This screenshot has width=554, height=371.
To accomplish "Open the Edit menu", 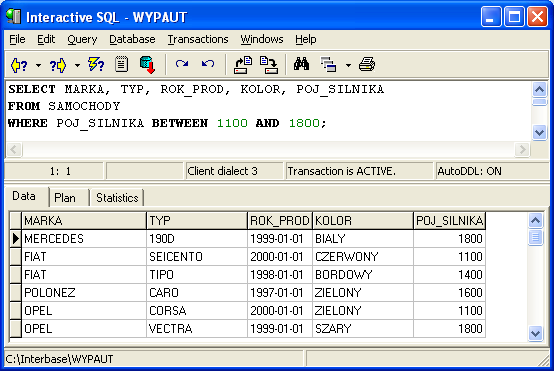I will click(x=46, y=39).
